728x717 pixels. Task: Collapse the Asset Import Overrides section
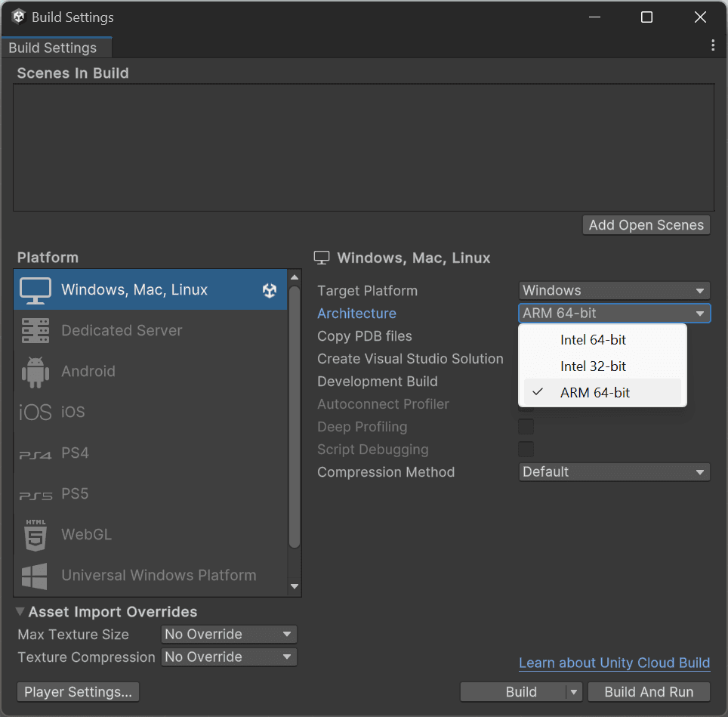(19, 612)
